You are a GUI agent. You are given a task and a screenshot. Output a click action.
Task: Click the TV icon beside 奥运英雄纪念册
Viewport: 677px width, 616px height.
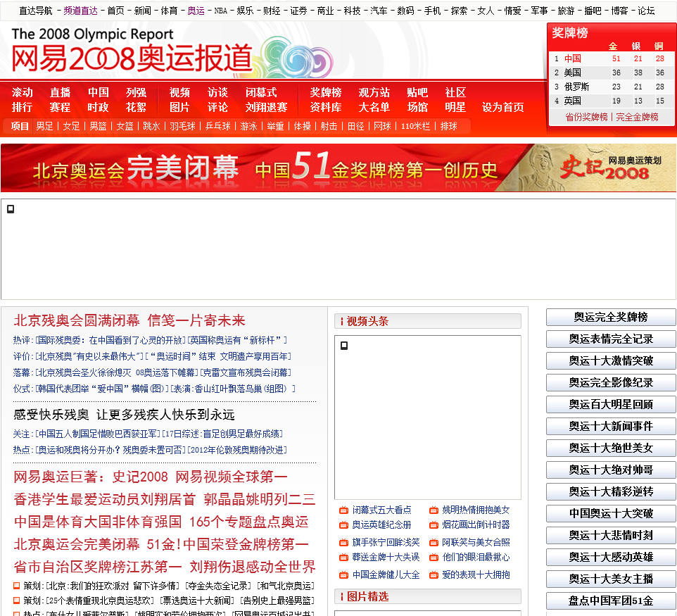click(x=343, y=525)
